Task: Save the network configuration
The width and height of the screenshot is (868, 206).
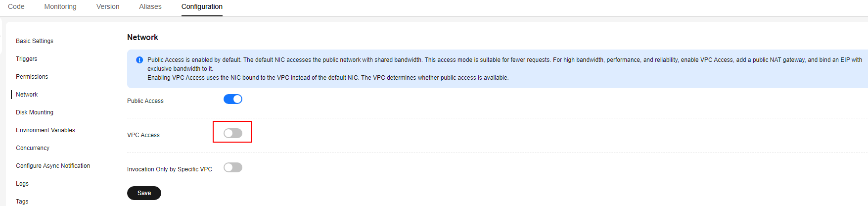Action: point(144,193)
